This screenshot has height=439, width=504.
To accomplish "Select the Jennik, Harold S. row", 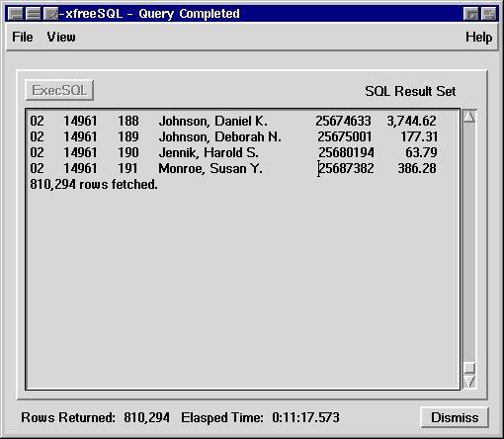I will point(233,152).
